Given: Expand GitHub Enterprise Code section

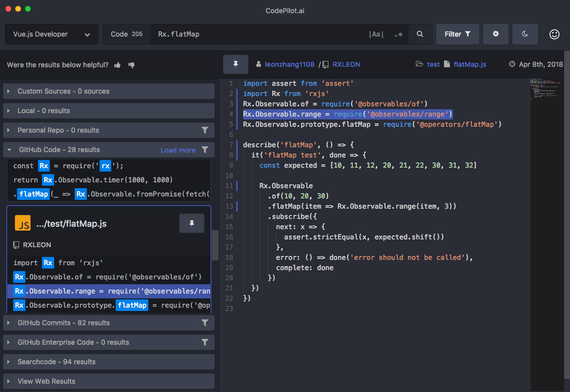Looking at the screenshot, I should pos(109,342).
